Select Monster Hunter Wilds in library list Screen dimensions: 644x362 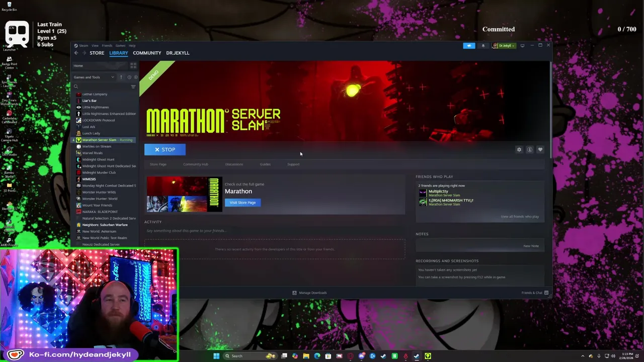point(99,192)
